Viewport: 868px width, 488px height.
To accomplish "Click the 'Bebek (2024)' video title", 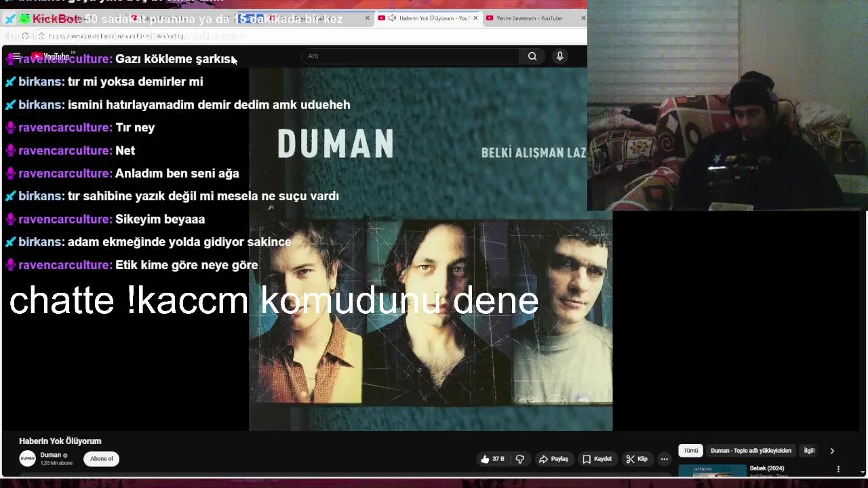I will click(767, 468).
